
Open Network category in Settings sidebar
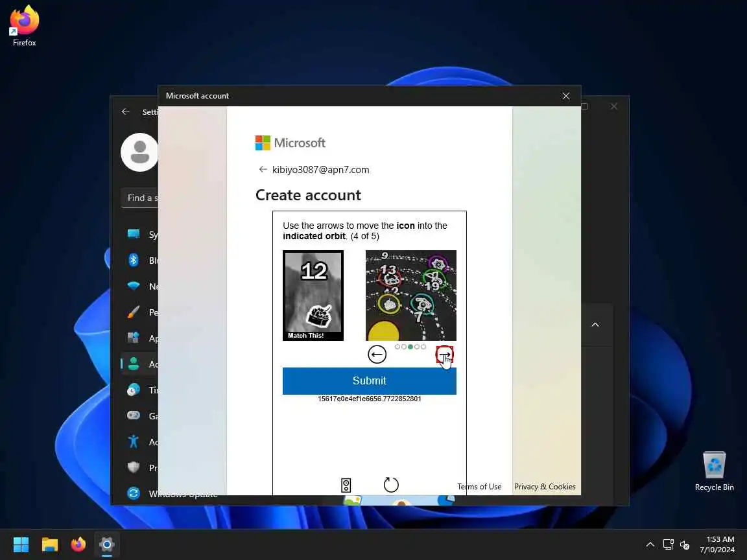(x=139, y=286)
